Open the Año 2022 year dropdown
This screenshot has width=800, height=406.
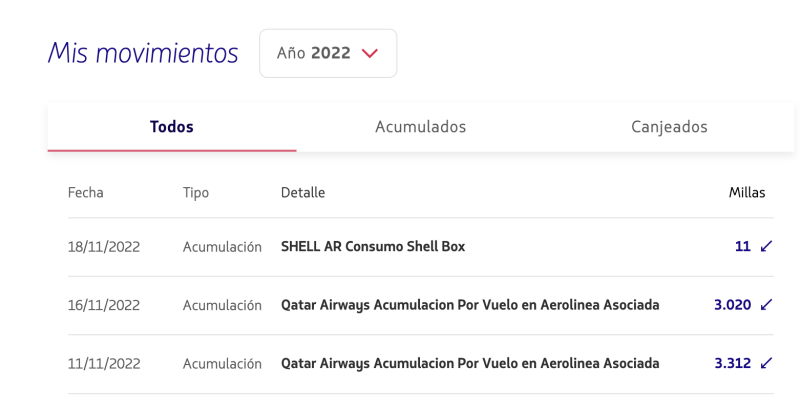328,53
